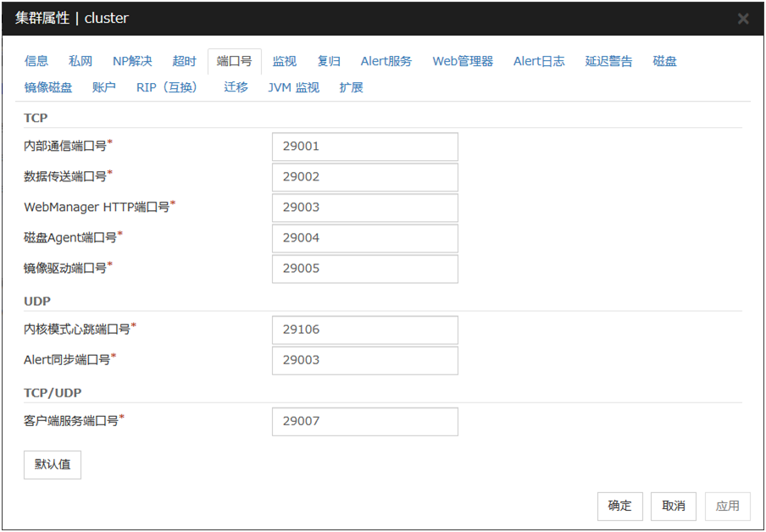Open the JVM 监视 tab
Screen dimensions: 766x532
click(293, 87)
